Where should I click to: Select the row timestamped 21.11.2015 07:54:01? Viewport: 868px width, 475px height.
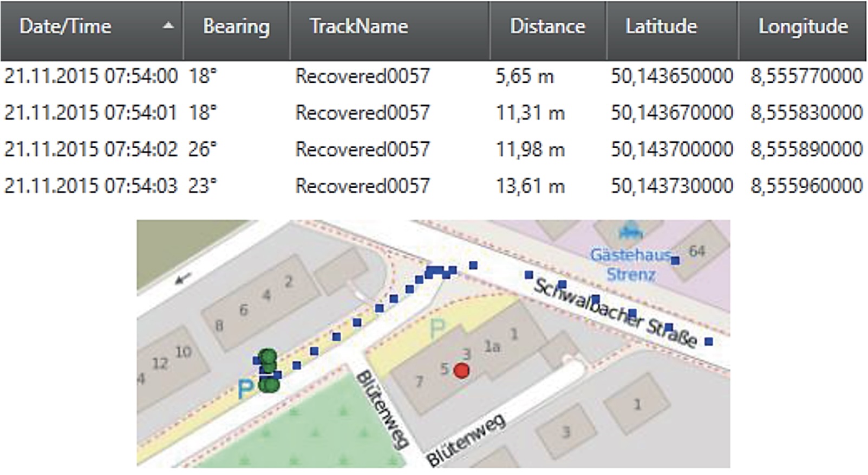tap(434, 113)
